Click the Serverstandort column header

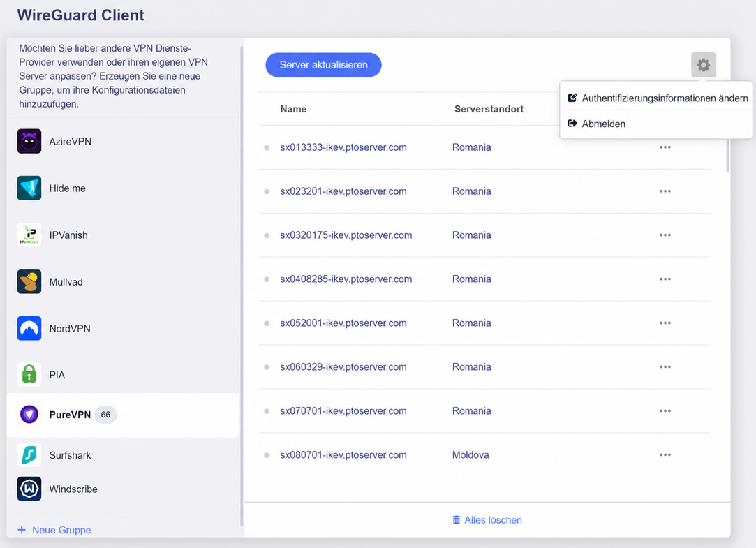coord(489,109)
